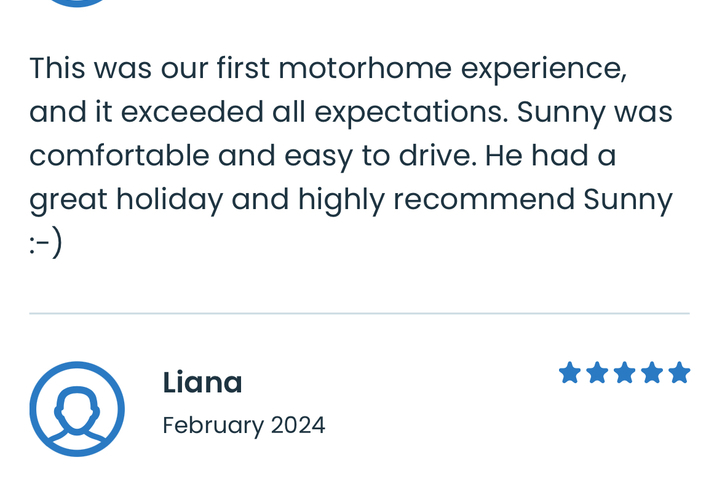
Task: Click the partially visible avatar at top
Action: click(77, 3)
